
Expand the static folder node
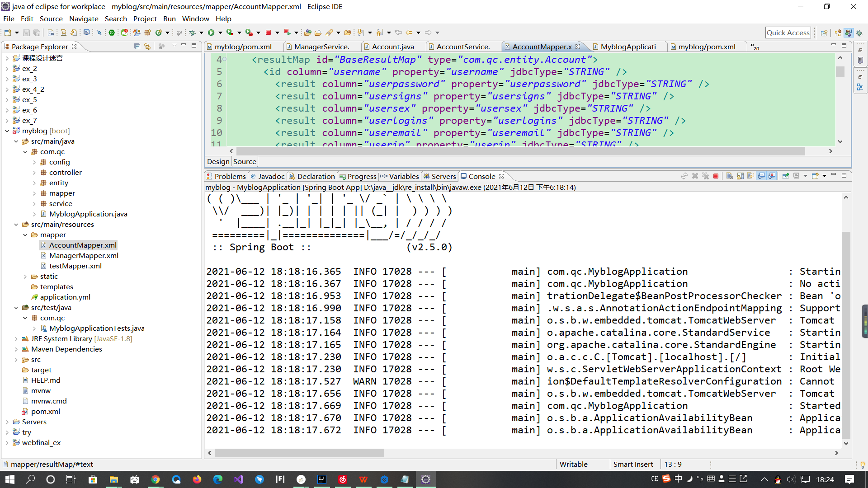[25, 277]
